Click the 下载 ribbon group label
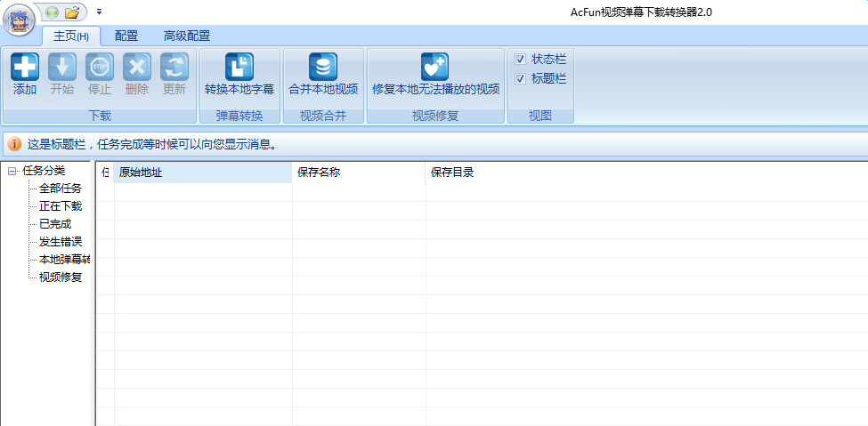 pos(100,116)
